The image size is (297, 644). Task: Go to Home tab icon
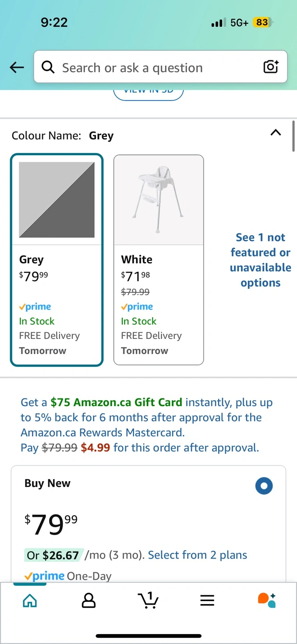click(x=30, y=601)
